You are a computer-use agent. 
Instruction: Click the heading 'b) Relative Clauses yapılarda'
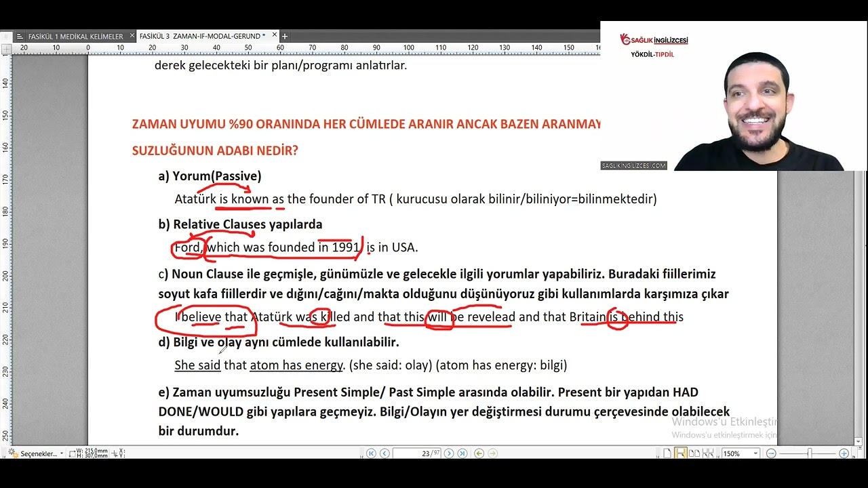[x=240, y=224]
